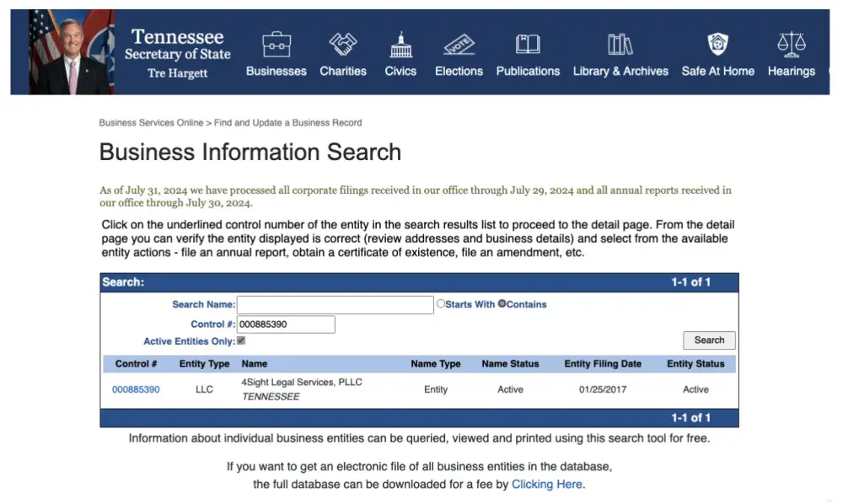Open control number 000885390 detail page
This screenshot has height=504, width=843.
(x=134, y=389)
